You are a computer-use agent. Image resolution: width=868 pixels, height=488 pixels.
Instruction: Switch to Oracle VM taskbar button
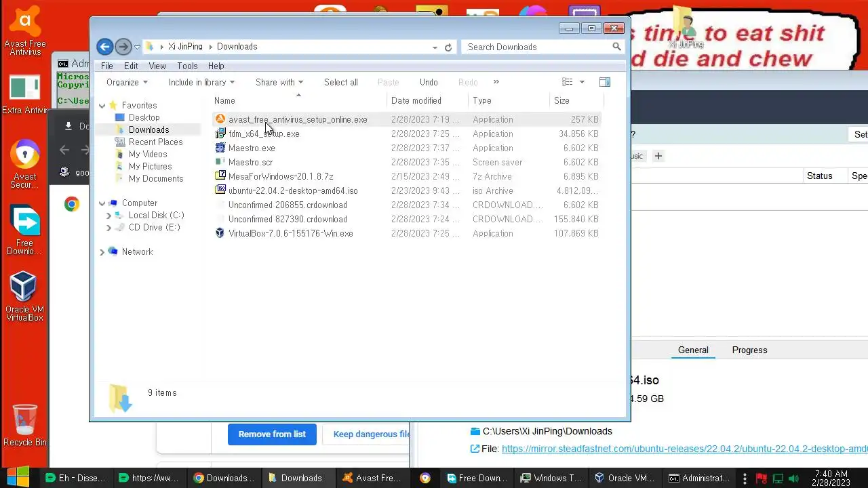click(x=625, y=478)
